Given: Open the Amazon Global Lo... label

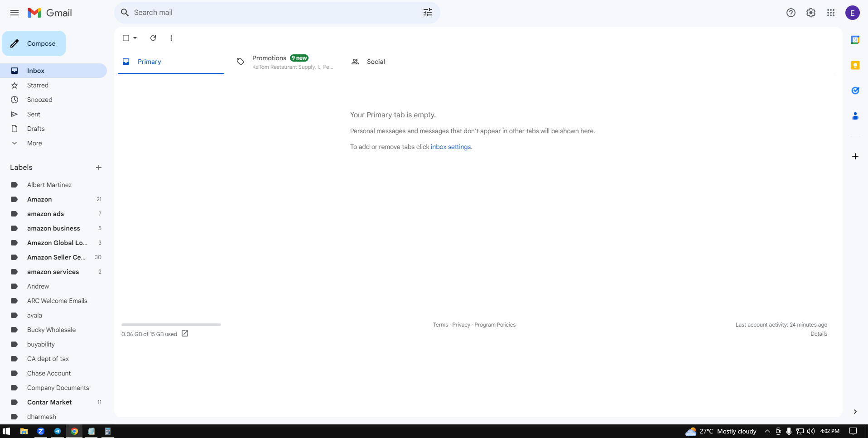Looking at the screenshot, I should click(x=53, y=243).
